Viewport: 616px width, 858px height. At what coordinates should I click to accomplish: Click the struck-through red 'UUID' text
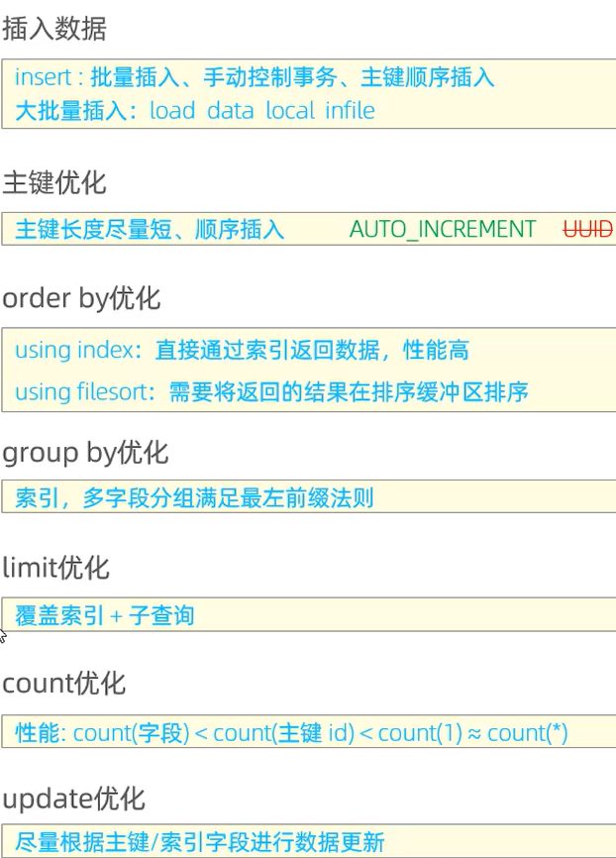click(587, 229)
